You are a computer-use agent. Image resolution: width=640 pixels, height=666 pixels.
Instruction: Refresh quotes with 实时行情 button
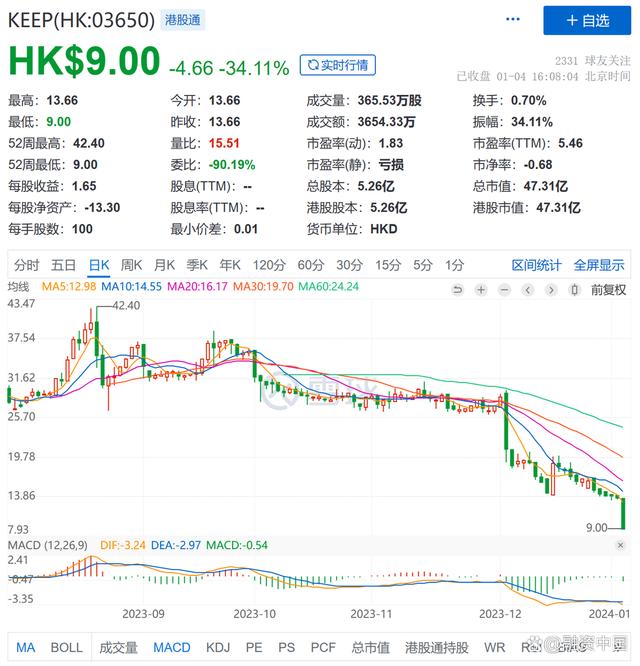tap(338, 65)
